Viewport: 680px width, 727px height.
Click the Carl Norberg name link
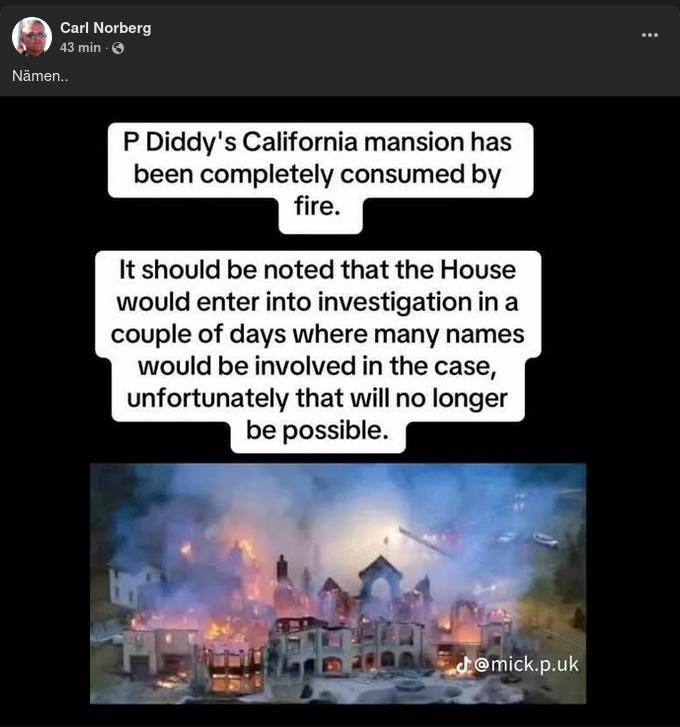coord(105,28)
